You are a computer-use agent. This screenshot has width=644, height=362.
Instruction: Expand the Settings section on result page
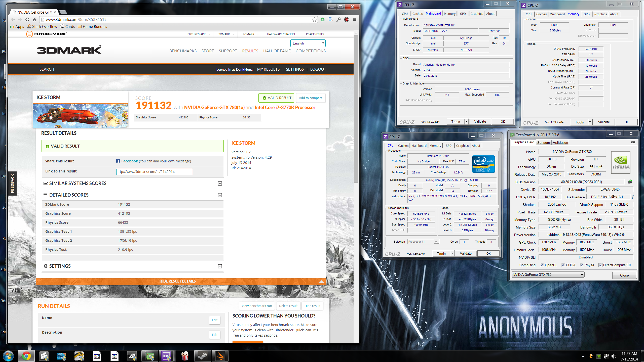tap(220, 266)
